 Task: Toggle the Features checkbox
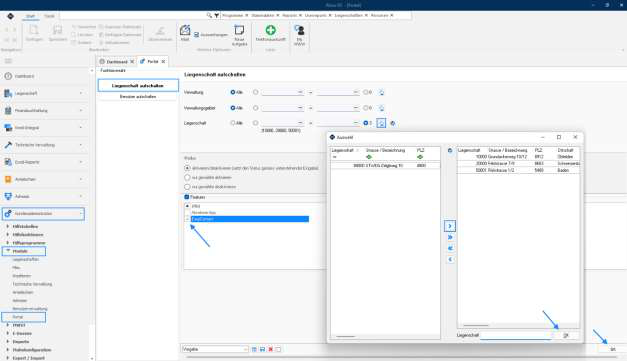187,197
